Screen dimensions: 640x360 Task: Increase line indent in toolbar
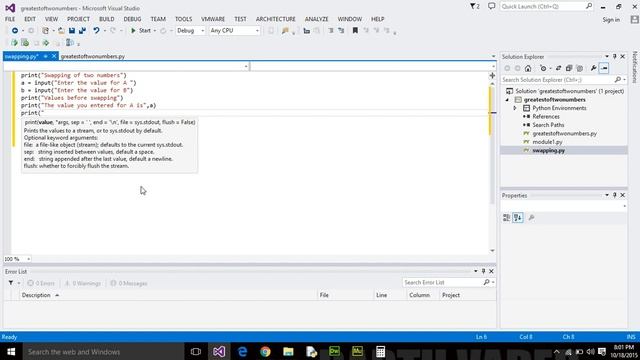click(x=341, y=31)
